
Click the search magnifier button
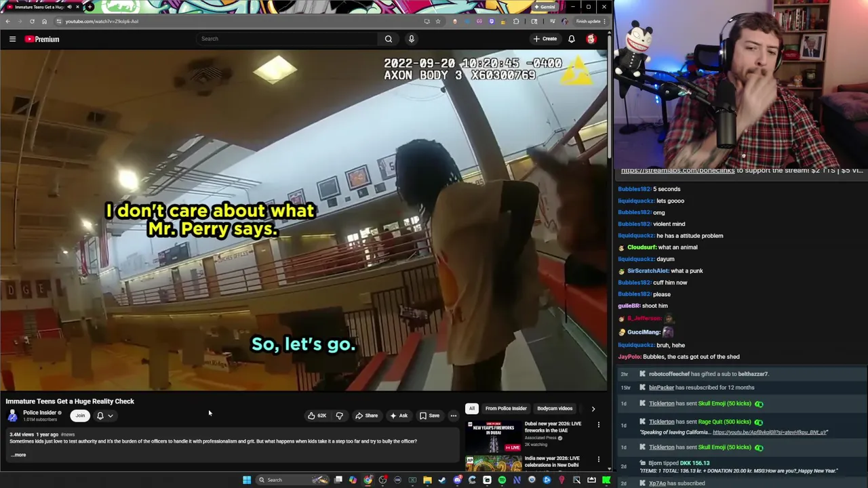click(x=389, y=39)
